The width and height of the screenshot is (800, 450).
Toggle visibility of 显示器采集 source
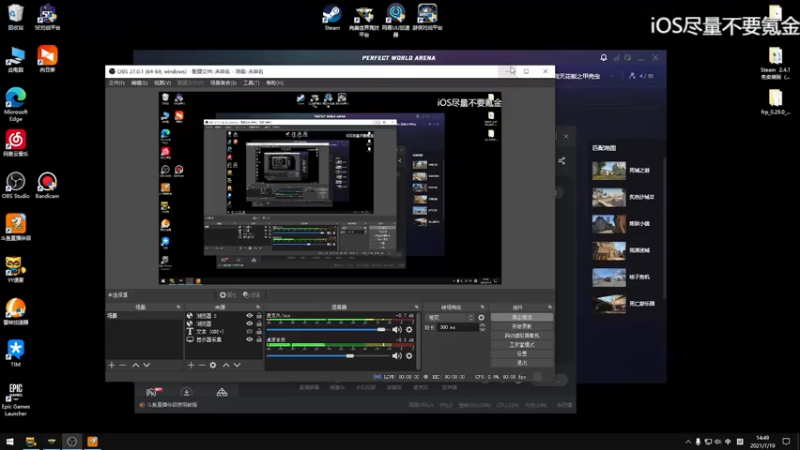coord(249,339)
